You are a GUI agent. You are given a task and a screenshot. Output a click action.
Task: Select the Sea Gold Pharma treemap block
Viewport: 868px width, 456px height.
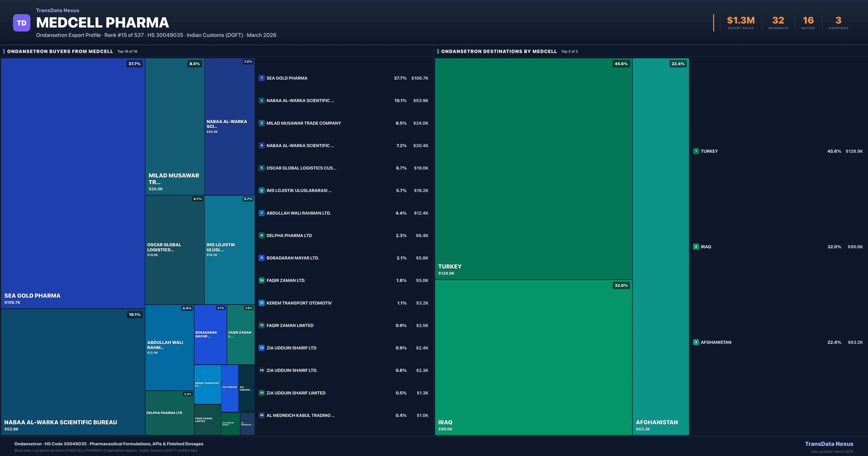(x=73, y=183)
